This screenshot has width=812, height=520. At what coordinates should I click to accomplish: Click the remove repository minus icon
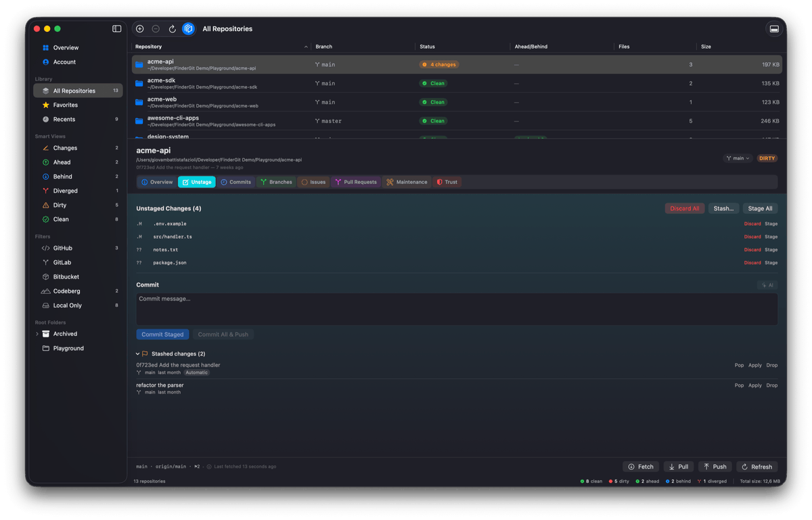point(156,29)
